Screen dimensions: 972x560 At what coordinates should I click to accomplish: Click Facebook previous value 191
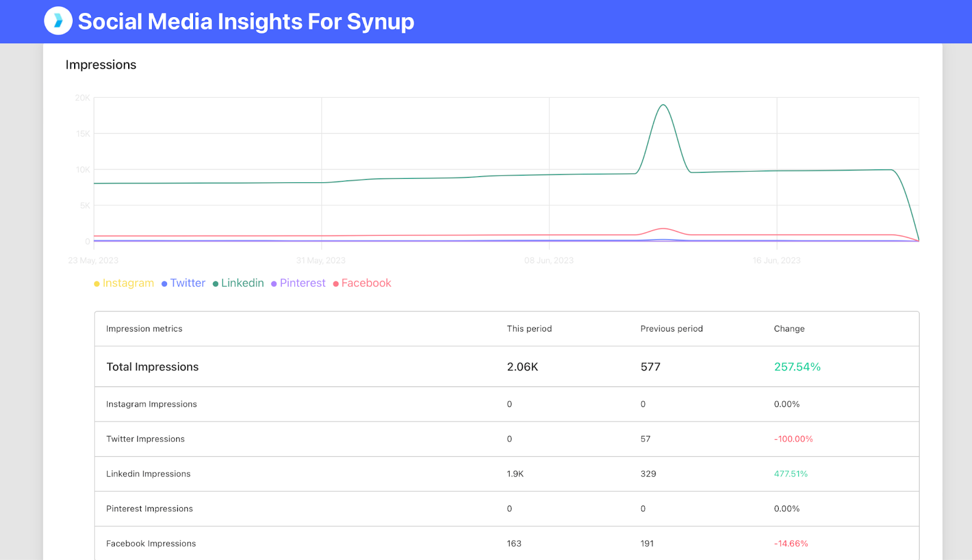click(x=647, y=544)
